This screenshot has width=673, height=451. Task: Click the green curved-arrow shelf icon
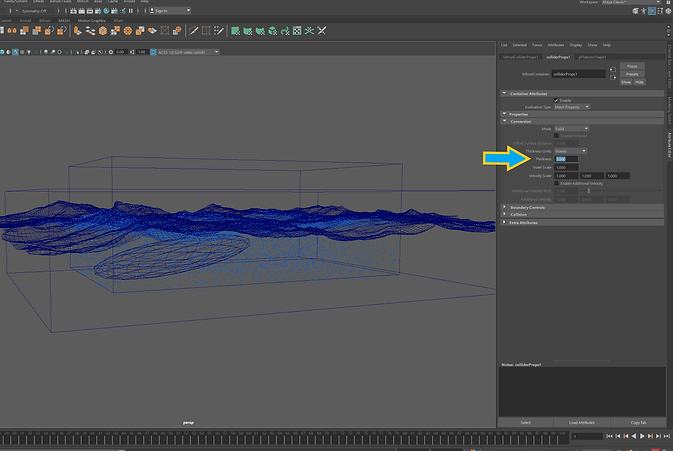[x=285, y=31]
